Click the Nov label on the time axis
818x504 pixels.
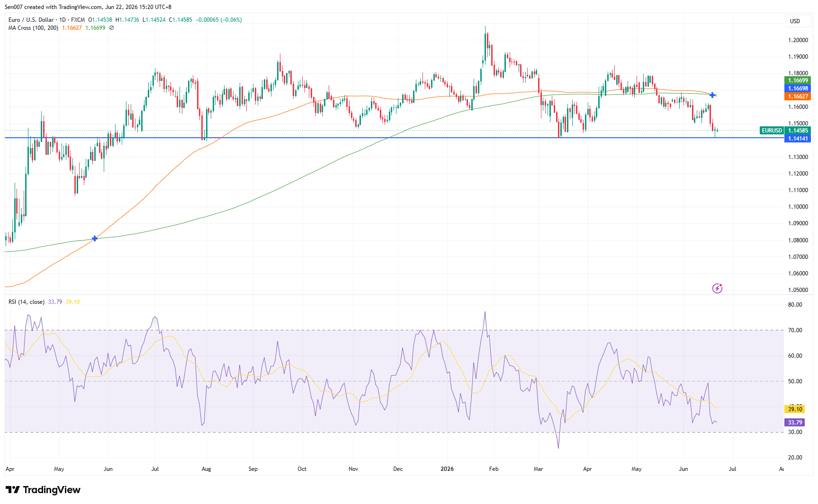point(353,469)
